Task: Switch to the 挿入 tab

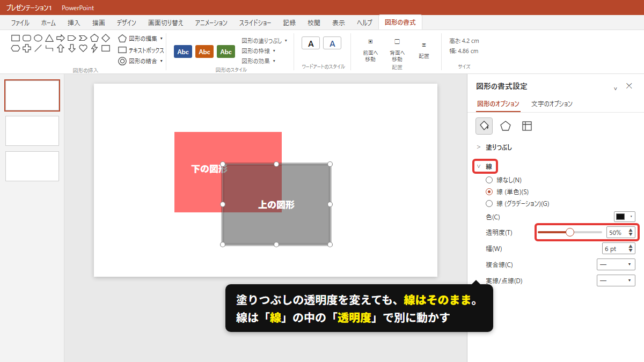Action: [x=74, y=23]
